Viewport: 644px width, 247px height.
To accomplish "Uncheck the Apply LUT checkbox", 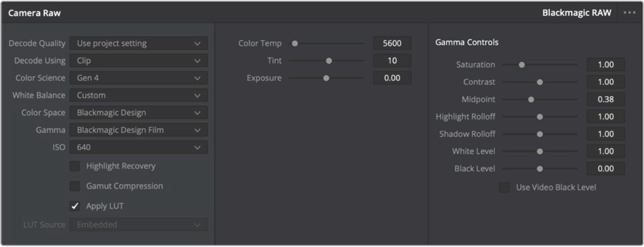I will (x=75, y=206).
